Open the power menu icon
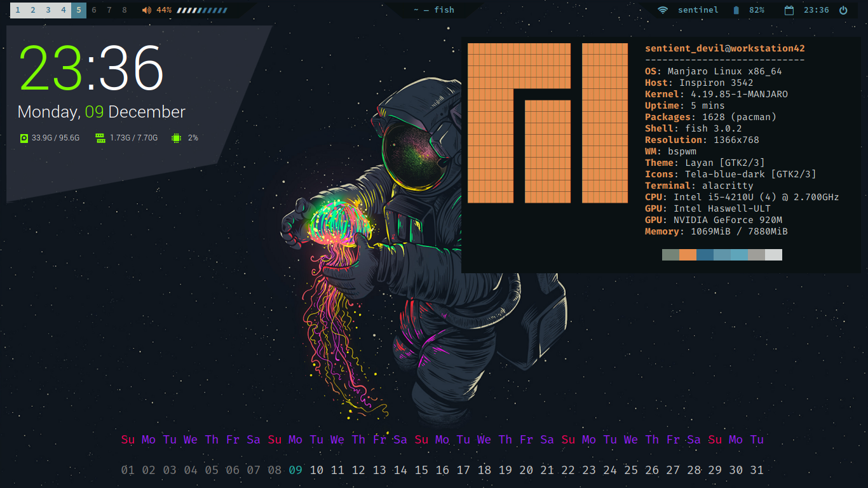 pyautogui.click(x=843, y=10)
